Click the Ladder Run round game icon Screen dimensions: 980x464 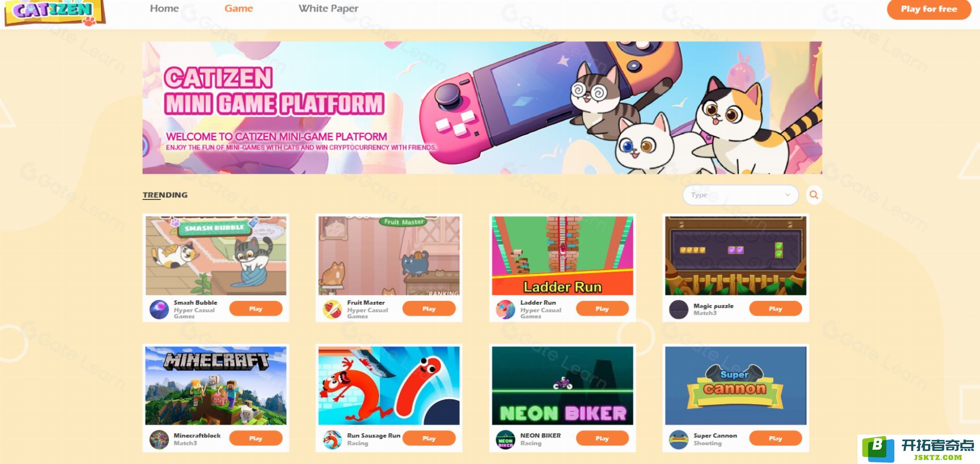pyautogui.click(x=505, y=310)
